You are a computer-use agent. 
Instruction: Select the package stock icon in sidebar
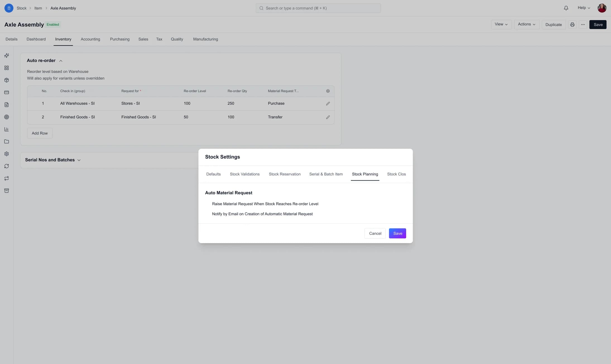(x=7, y=80)
